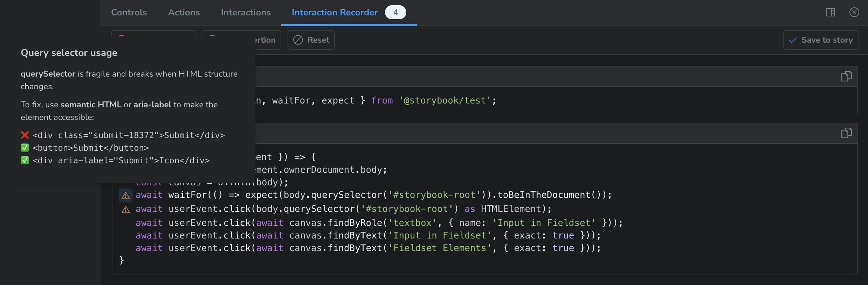The height and width of the screenshot is (285, 868).
Task: Click Save to story button
Action: [x=821, y=40]
